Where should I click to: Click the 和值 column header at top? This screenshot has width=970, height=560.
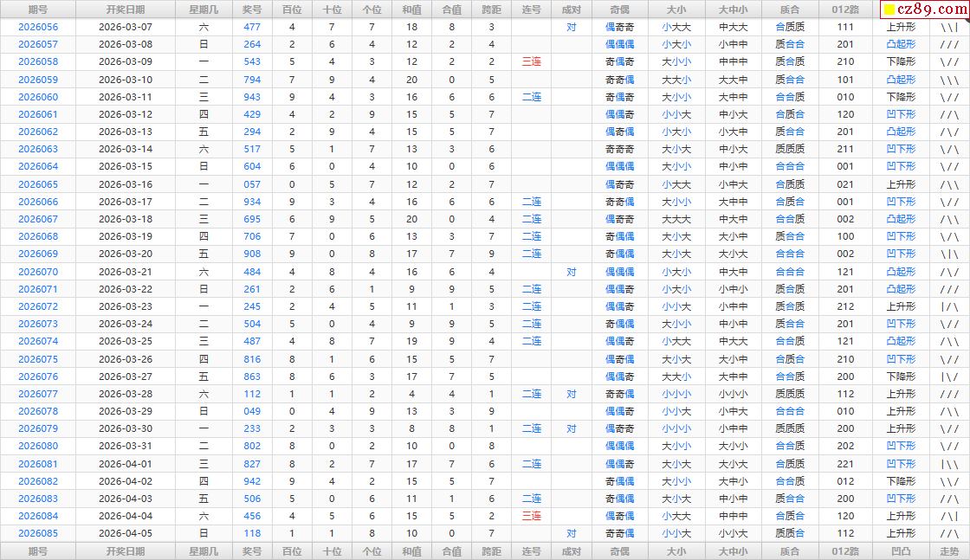tap(411, 10)
